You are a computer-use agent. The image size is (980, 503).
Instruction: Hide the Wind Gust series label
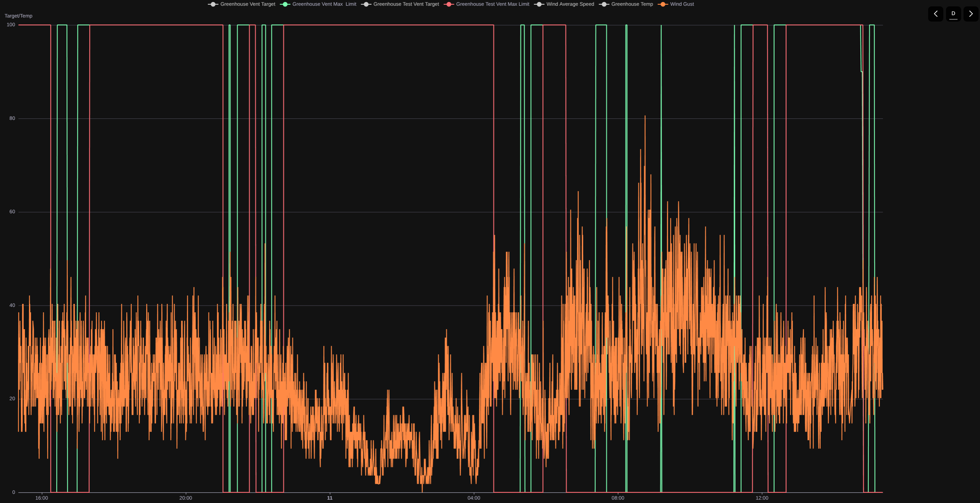[x=682, y=4]
